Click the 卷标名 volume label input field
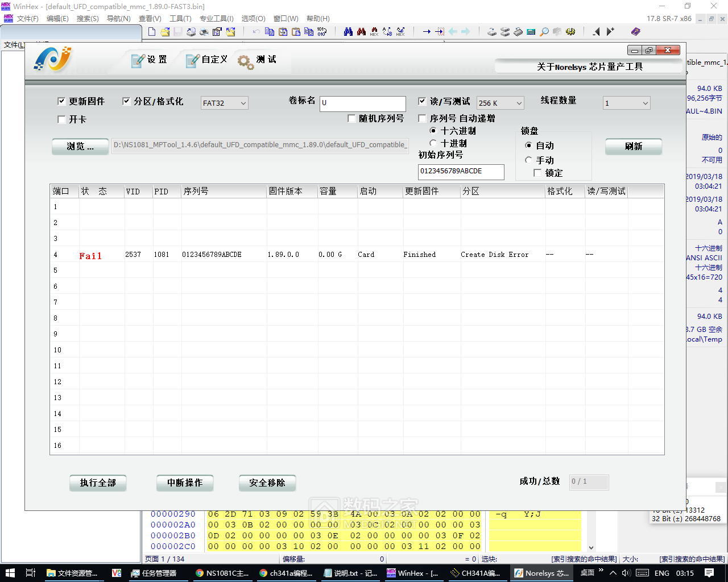728x582 pixels. click(362, 103)
